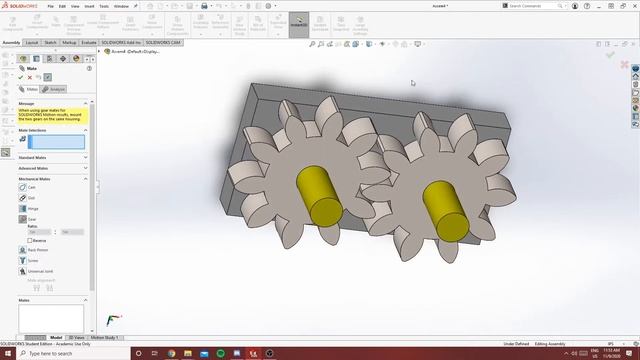Click the empty Mates list box
The height and width of the screenshot is (360, 640).
[51, 318]
